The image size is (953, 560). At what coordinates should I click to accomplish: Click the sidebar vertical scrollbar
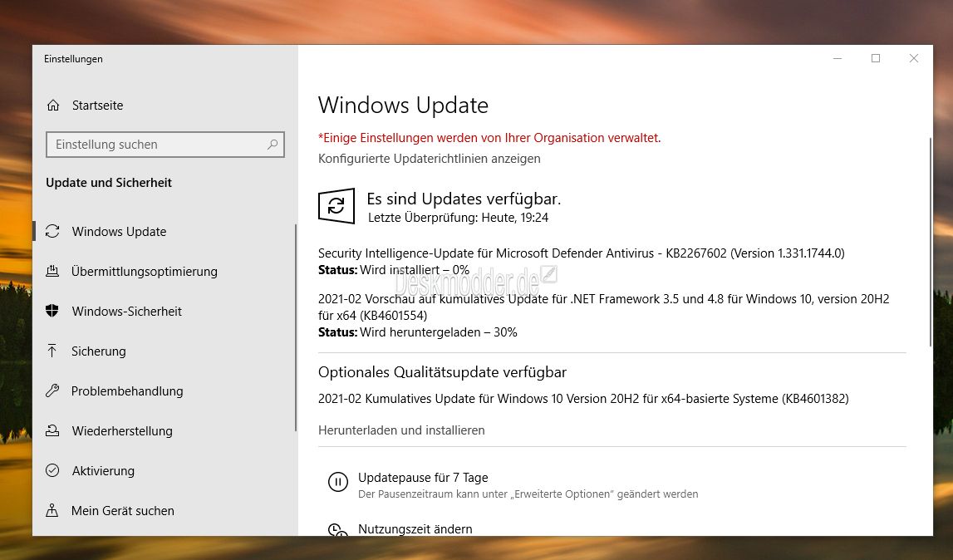pyautogui.click(x=296, y=328)
